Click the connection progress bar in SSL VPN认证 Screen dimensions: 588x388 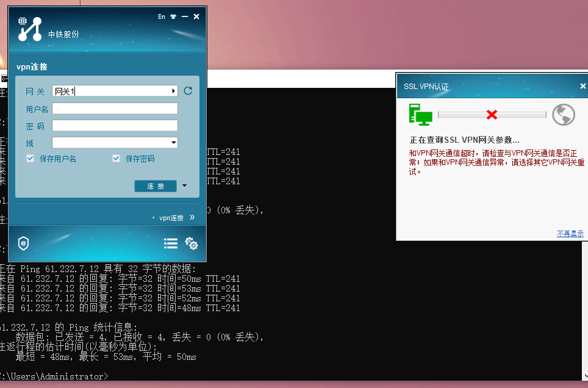coord(492,115)
